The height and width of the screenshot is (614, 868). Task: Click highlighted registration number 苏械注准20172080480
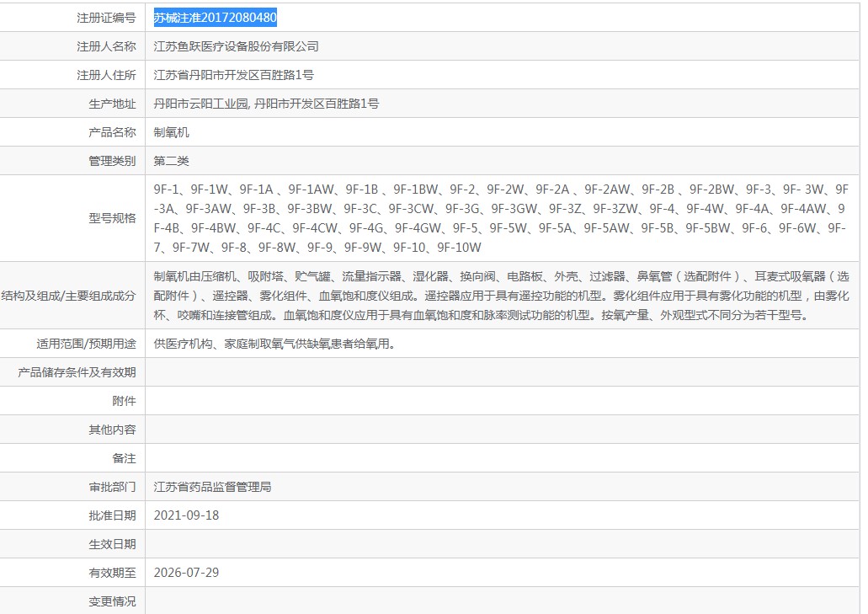pos(216,18)
